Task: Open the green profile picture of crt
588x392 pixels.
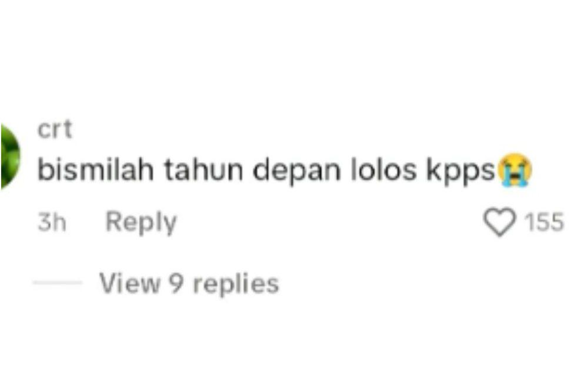Action: pyautogui.click(x=10, y=156)
